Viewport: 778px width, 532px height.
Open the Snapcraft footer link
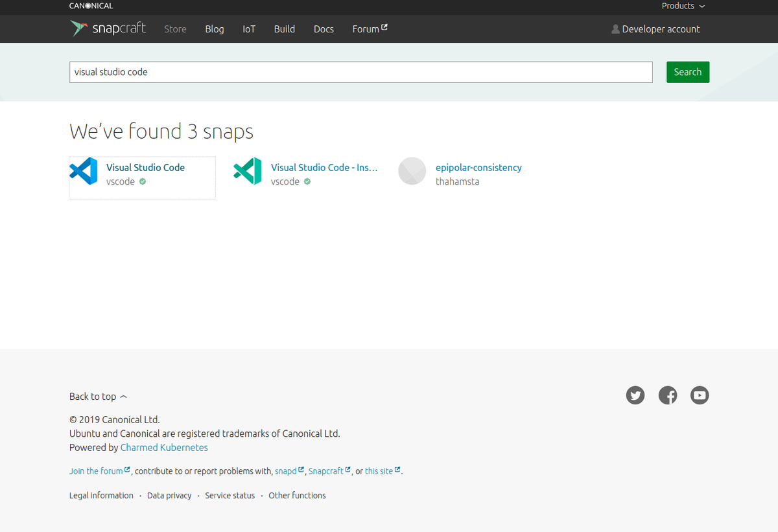pyautogui.click(x=329, y=471)
